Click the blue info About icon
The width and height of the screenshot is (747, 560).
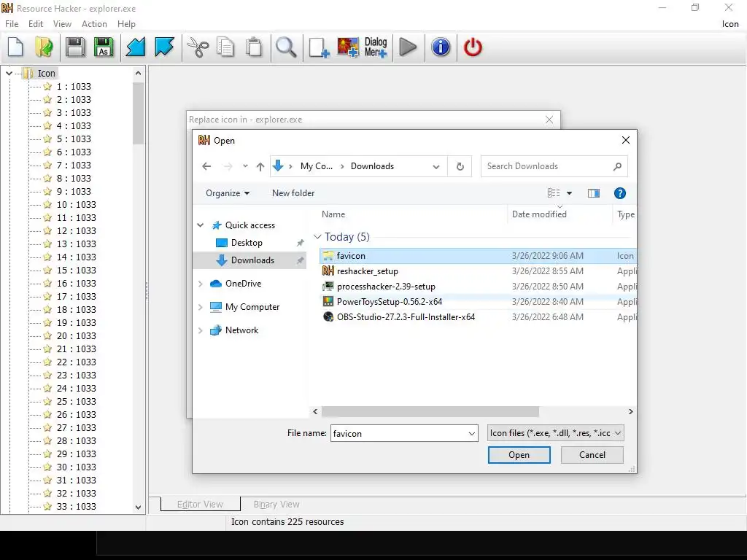441,47
